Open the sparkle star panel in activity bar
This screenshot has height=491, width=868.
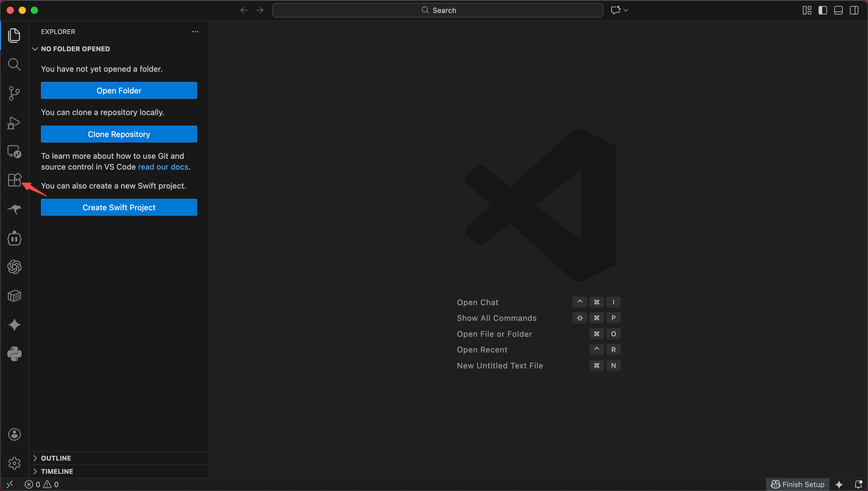pyautogui.click(x=14, y=325)
